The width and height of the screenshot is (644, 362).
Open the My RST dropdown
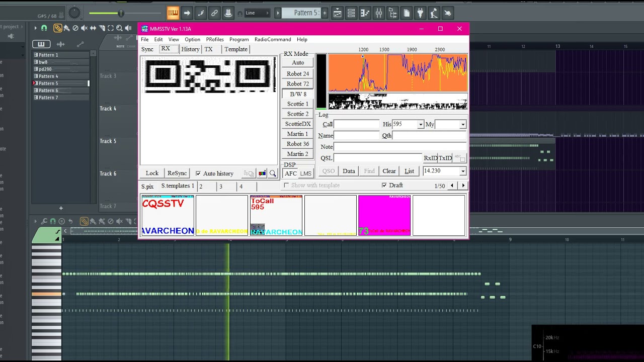(x=463, y=124)
